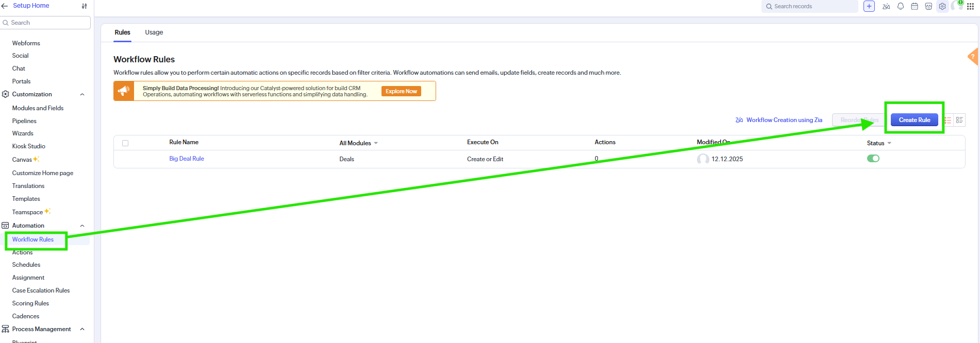Open the notifications bell
This screenshot has width=980, height=343.
901,7
